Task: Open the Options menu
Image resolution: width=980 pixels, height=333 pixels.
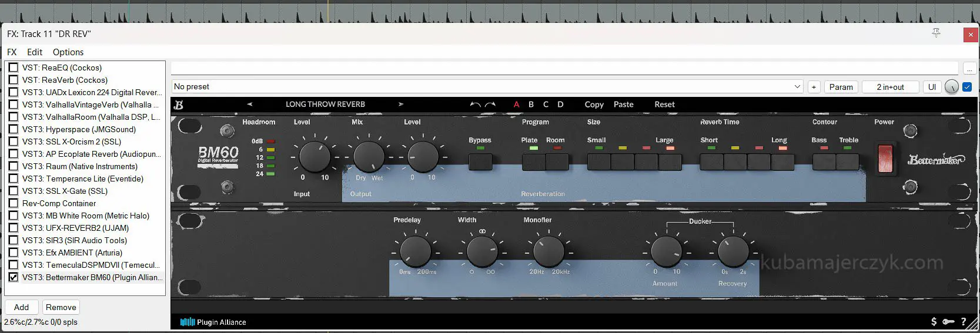Action: click(68, 52)
